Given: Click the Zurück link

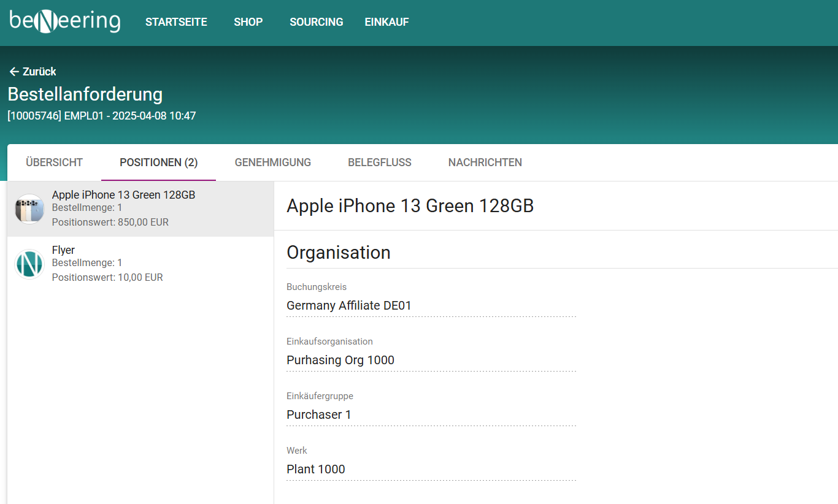Looking at the screenshot, I should (39, 72).
